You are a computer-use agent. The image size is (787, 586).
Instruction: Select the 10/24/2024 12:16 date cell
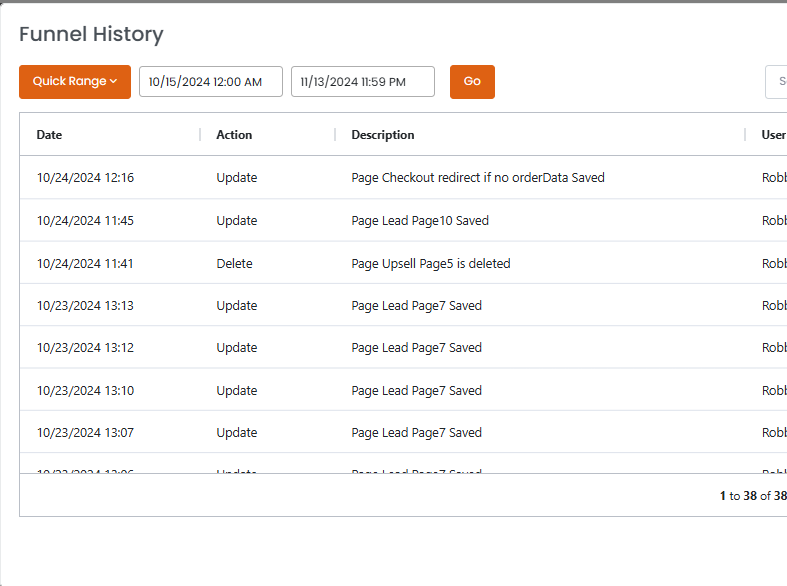pyautogui.click(x=85, y=178)
